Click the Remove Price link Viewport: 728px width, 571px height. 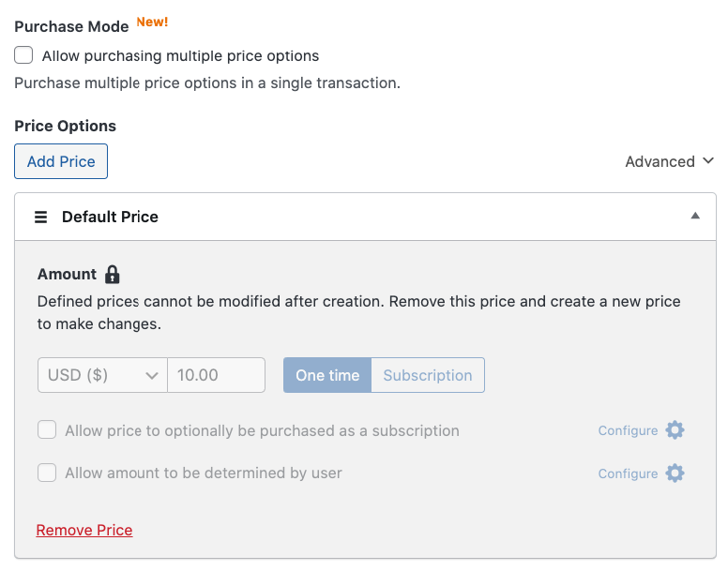click(x=84, y=531)
